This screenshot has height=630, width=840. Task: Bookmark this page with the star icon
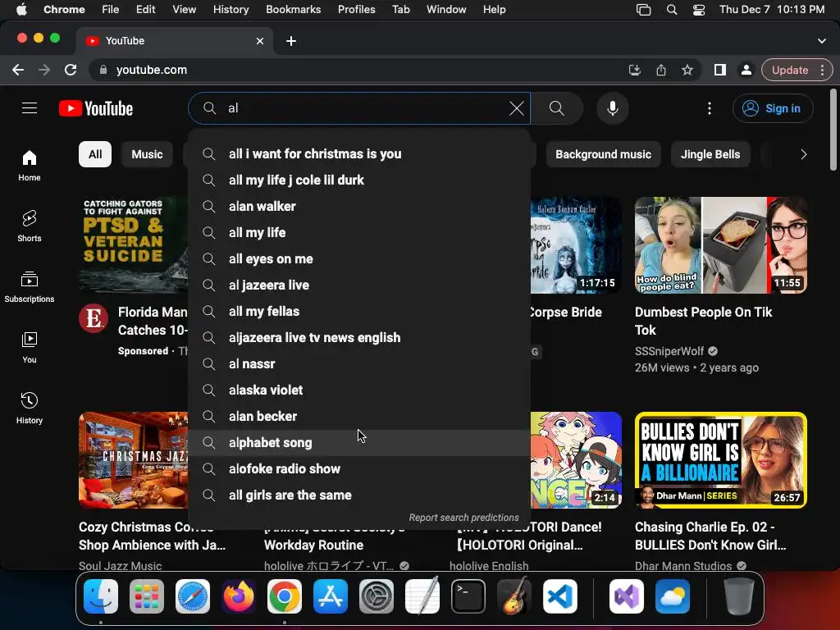tap(687, 70)
